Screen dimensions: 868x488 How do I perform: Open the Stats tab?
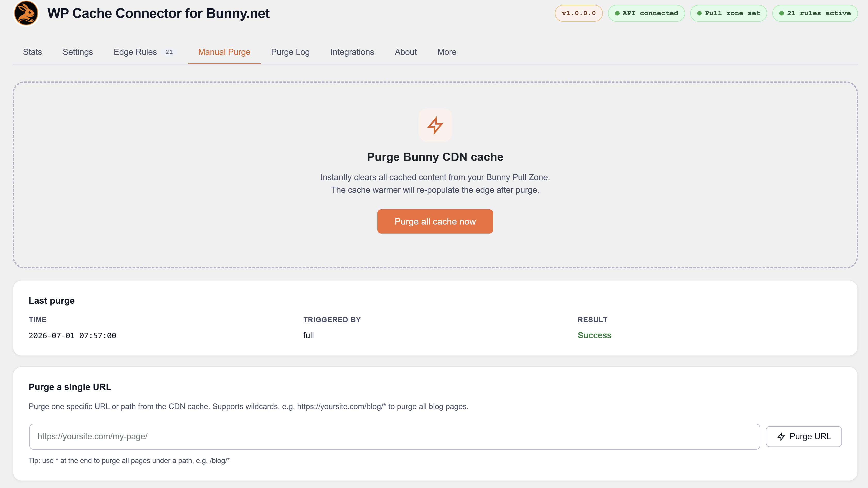click(32, 52)
